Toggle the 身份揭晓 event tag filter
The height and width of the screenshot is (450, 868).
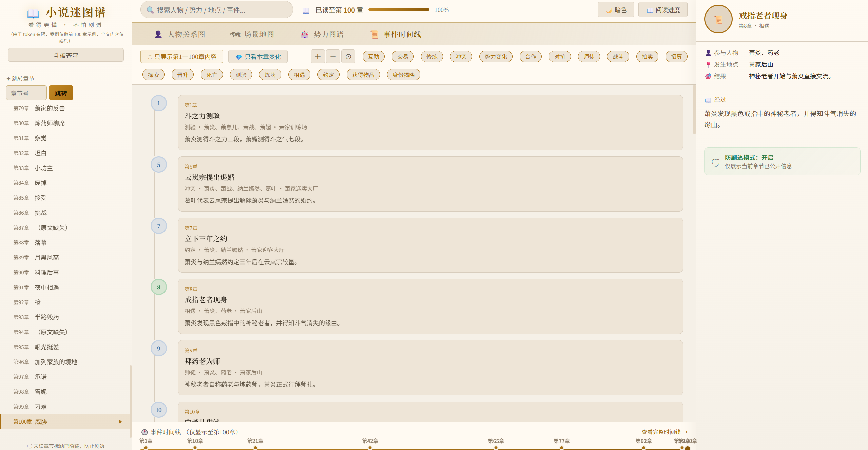[x=404, y=75]
